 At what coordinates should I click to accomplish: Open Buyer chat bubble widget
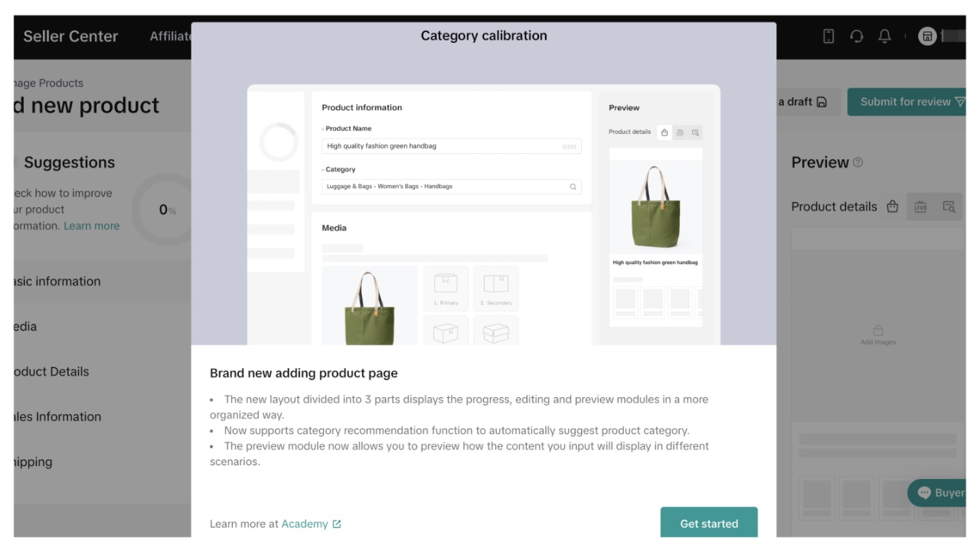tap(936, 493)
